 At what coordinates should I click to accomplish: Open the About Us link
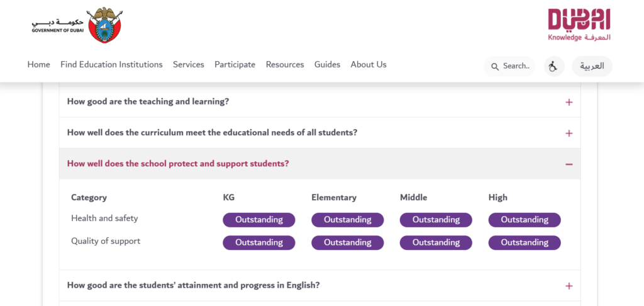(x=369, y=65)
